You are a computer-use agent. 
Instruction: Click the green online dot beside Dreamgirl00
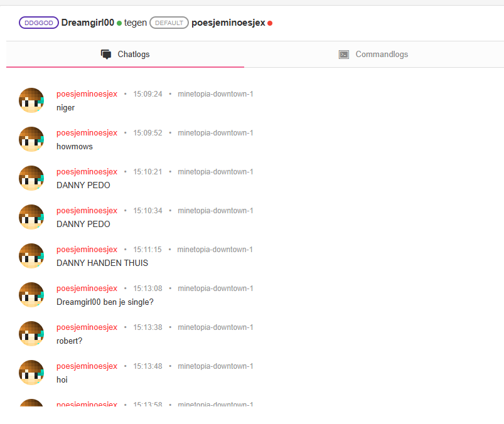[x=119, y=23]
